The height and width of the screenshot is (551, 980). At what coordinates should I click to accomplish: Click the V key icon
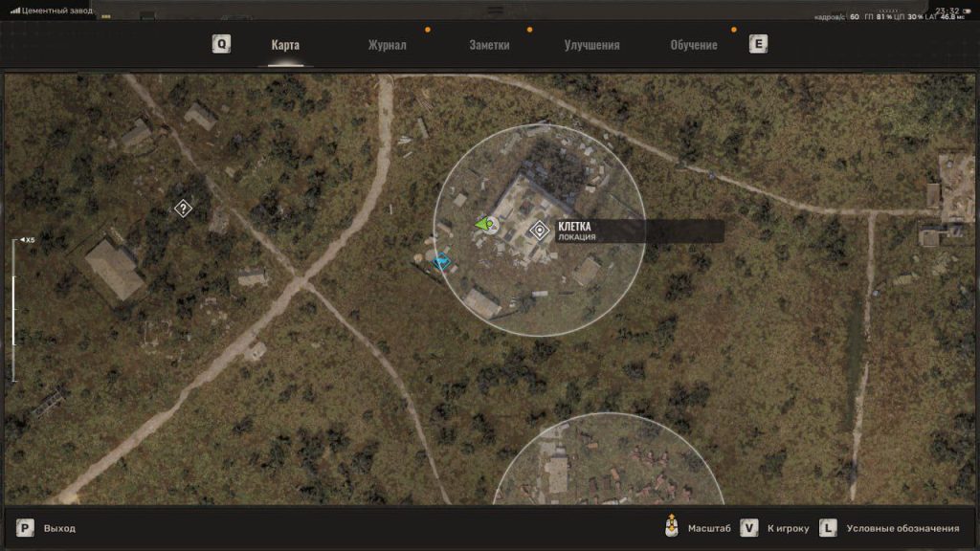pos(749,528)
